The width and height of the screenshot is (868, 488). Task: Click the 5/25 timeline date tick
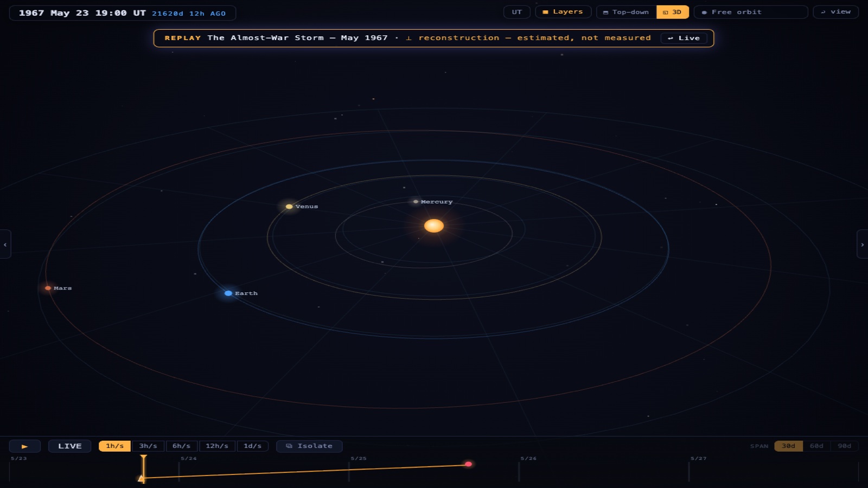[x=359, y=459]
